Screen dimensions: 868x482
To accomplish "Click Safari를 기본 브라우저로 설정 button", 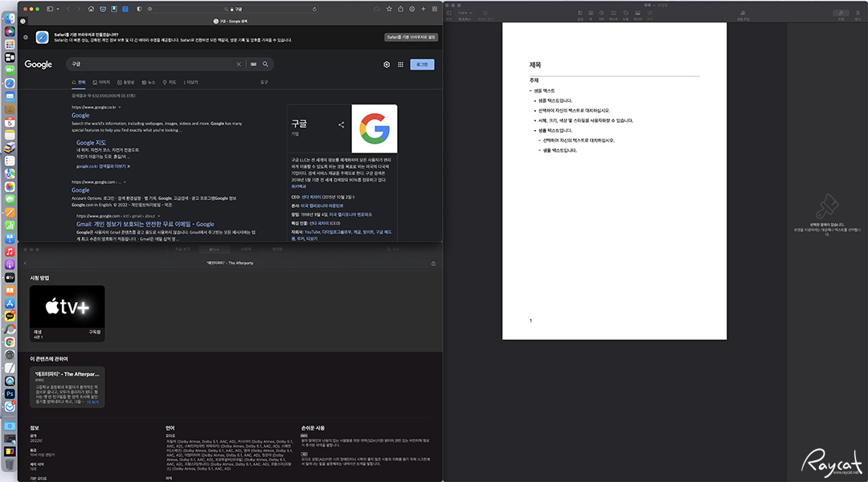I will (x=411, y=37).
